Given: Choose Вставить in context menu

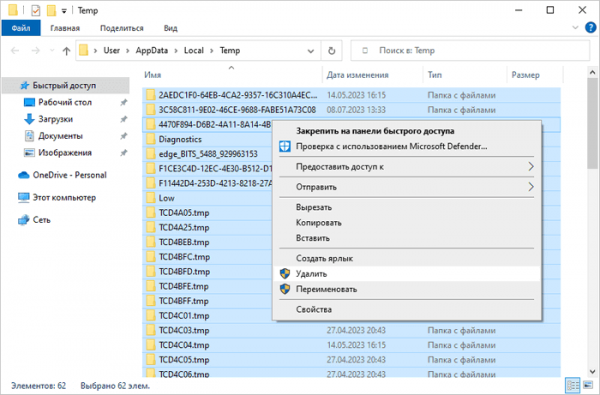Looking at the screenshot, I should coord(406,238).
